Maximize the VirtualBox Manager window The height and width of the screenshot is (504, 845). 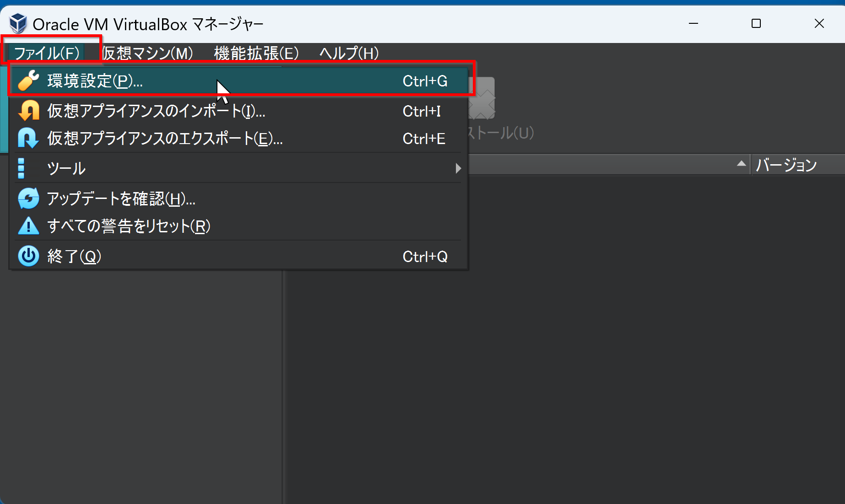coord(756,23)
